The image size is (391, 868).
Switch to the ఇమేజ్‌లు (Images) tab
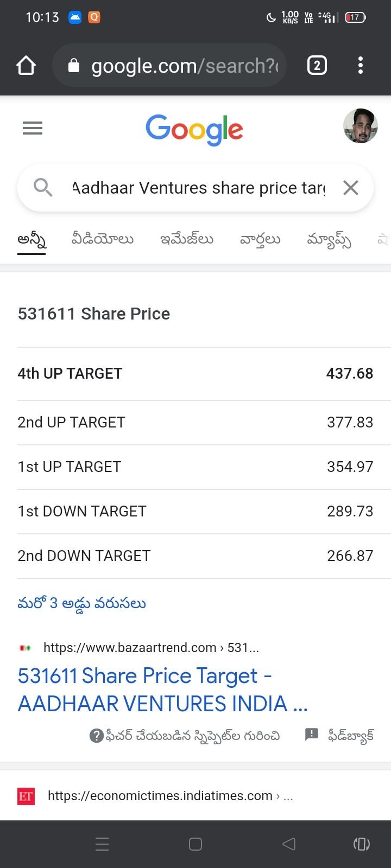coord(187,239)
